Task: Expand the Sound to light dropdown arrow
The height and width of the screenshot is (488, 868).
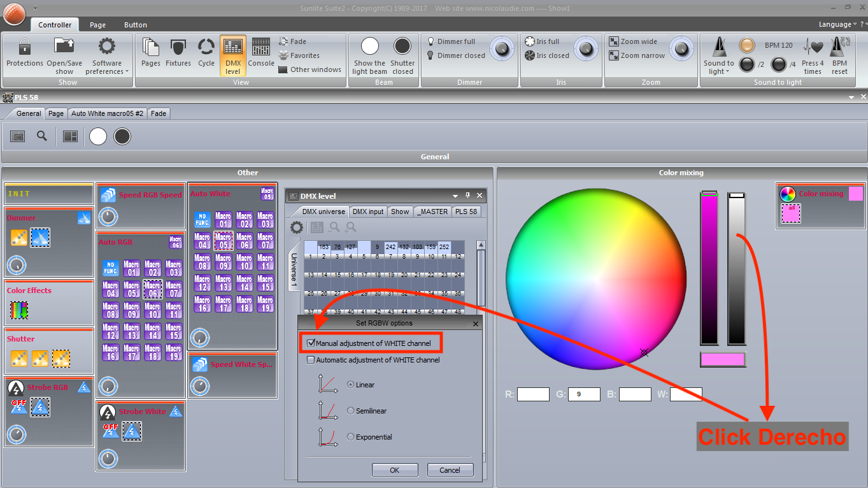Action: click(x=727, y=71)
